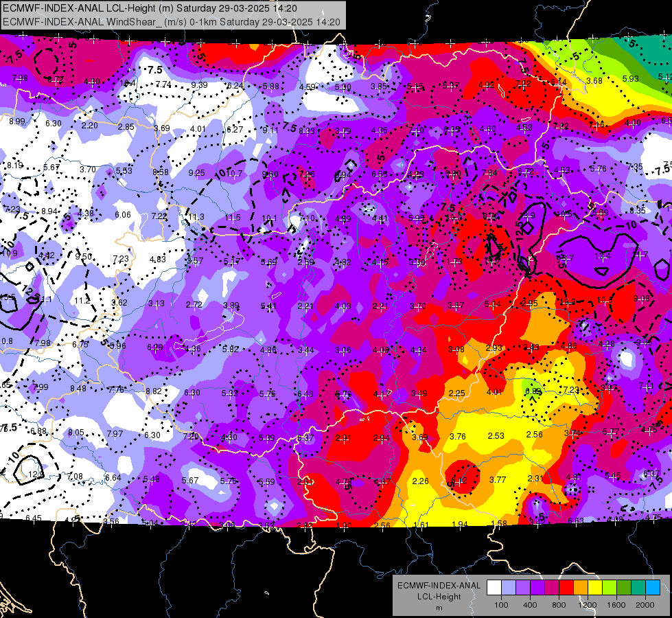
Task: Select grid value 13.4 inside the solid contour
Action: click(x=602, y=256)
